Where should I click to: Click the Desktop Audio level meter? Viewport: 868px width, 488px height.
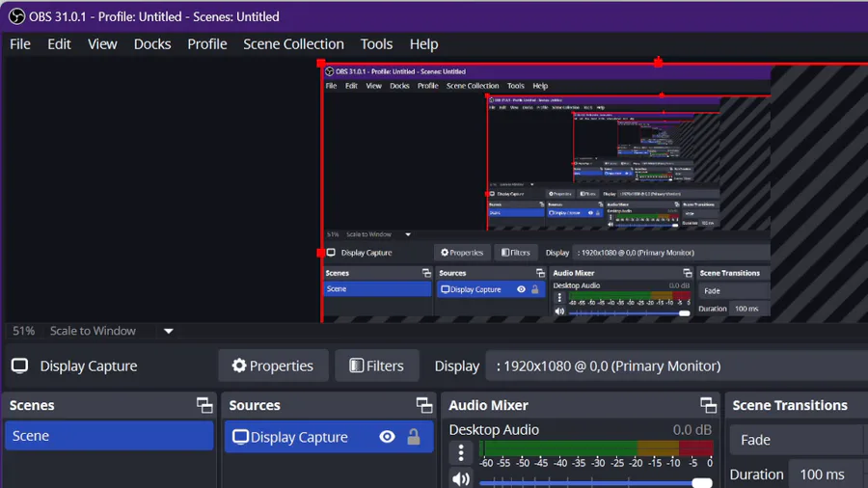point(596,448)
